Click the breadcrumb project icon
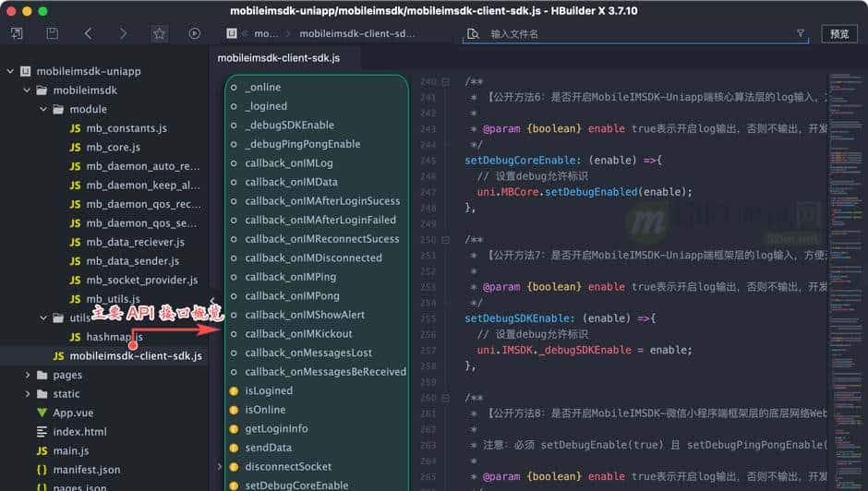This screenshot has height=491, width=868. point(232,33)
